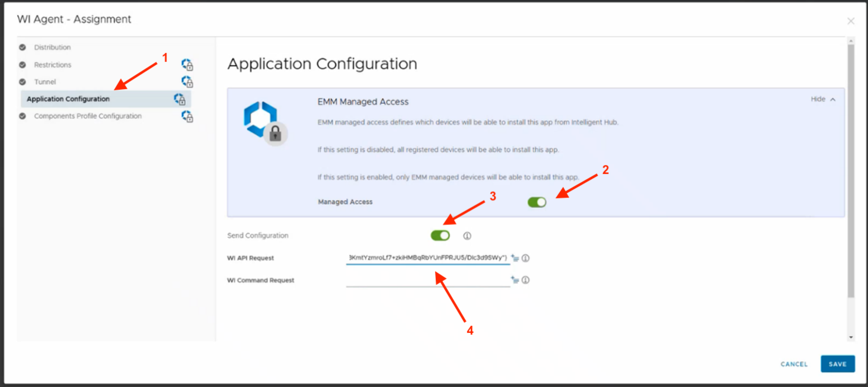
Task: Go to the Restrictions section
Action: point(52,65)
